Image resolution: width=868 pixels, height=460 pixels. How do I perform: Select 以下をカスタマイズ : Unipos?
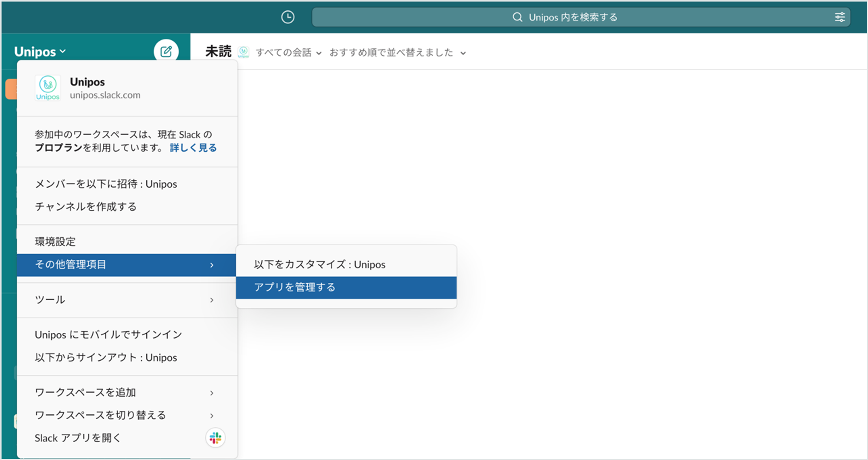pos(346,265)
